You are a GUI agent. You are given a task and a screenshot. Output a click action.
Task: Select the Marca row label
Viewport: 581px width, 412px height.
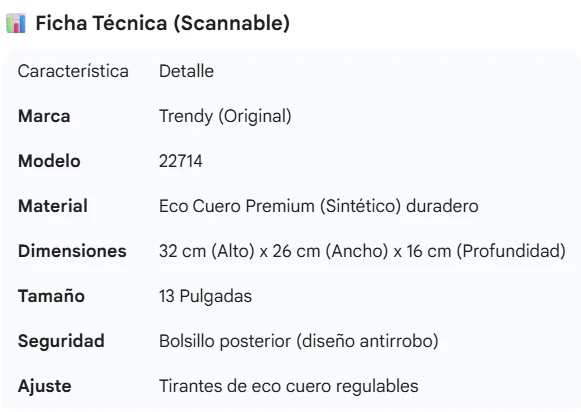click(x=44, y=116)
